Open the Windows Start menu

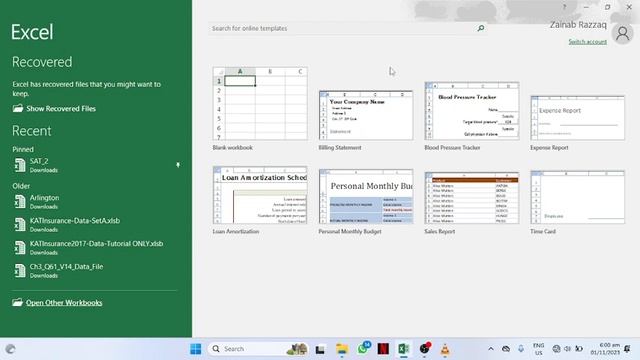tap(196, 349)
